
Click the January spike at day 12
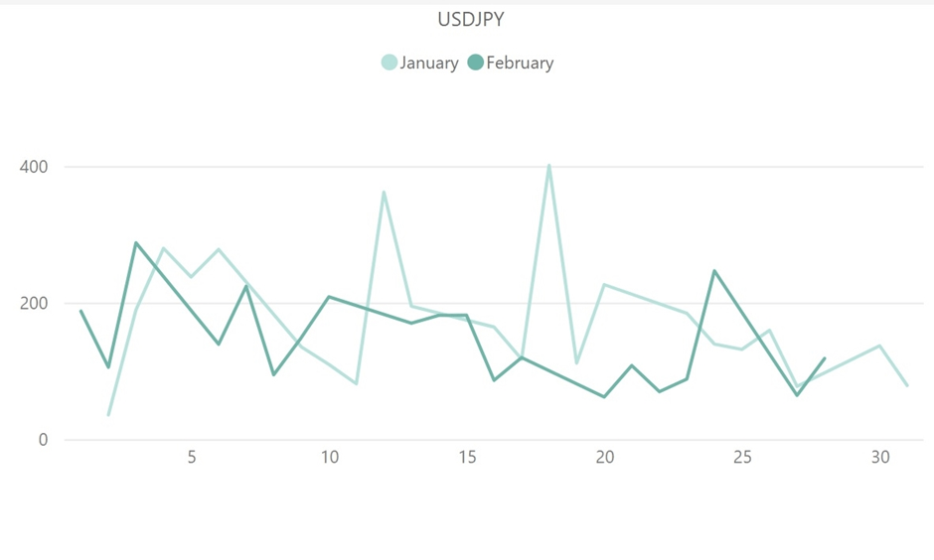384,193
